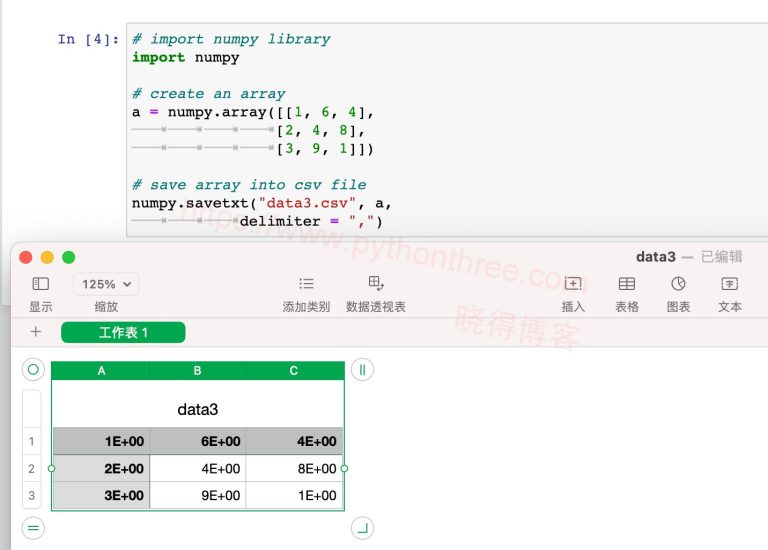Click the add row handle below the table

coord(33,528)
